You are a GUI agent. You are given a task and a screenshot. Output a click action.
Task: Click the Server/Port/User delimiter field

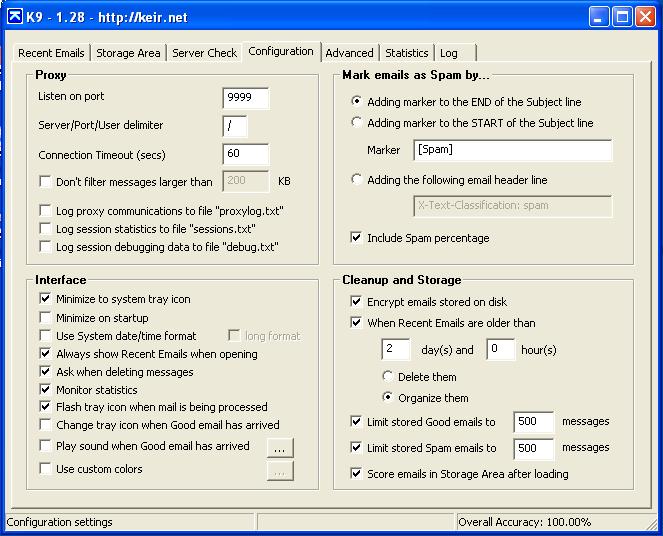click(x=235, y=126)
